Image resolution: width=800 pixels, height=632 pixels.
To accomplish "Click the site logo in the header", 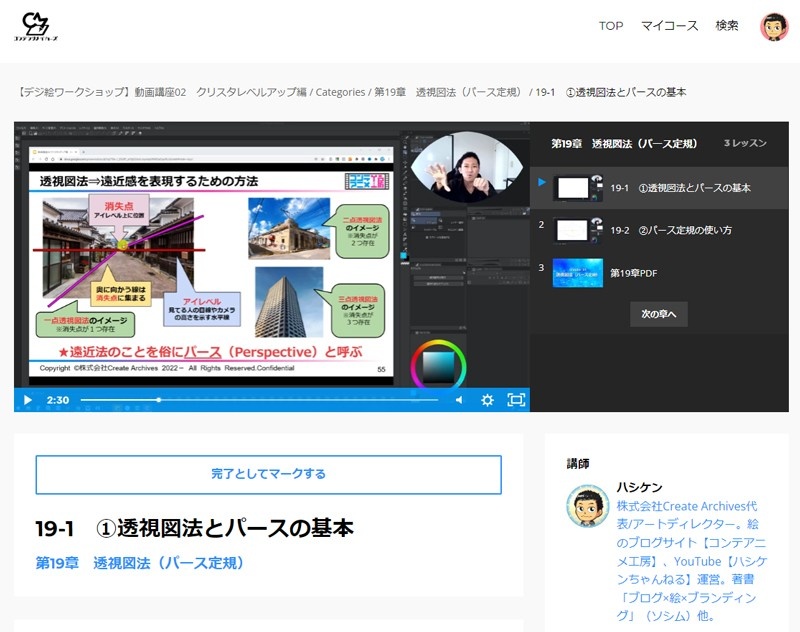I will coord(35,27).
